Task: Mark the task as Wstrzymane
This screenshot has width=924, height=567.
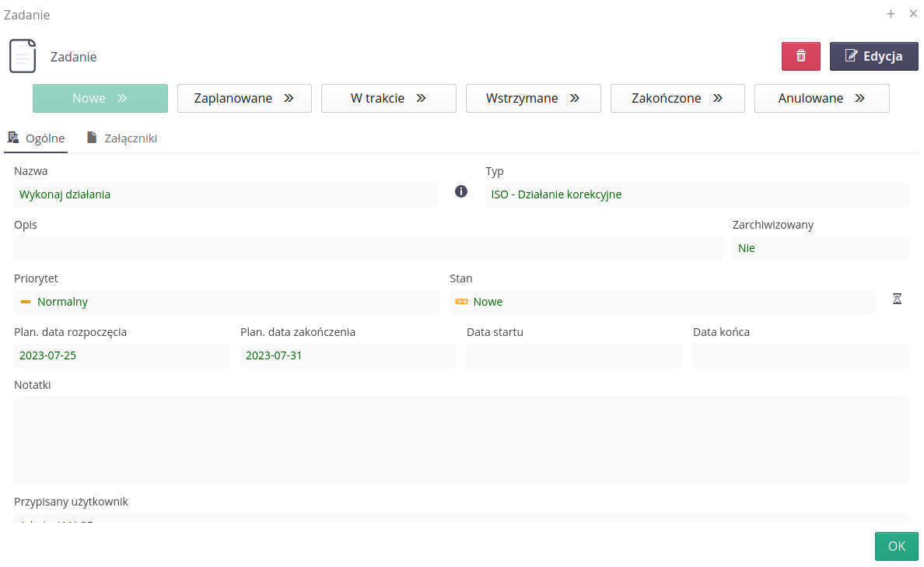Action: 533,98
